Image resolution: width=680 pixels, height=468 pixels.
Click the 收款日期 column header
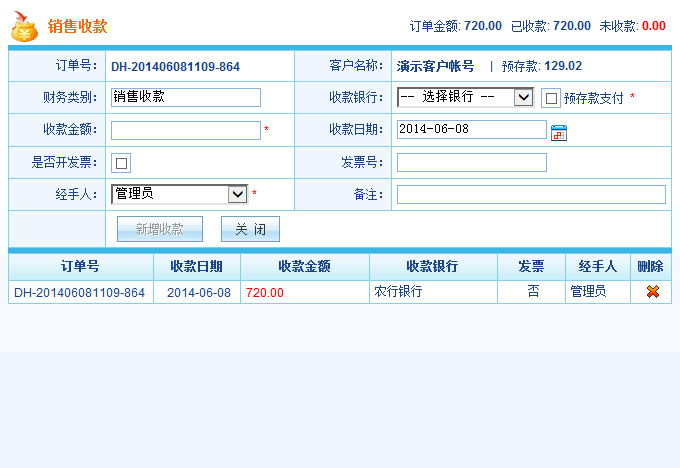(x=196, y=267)
